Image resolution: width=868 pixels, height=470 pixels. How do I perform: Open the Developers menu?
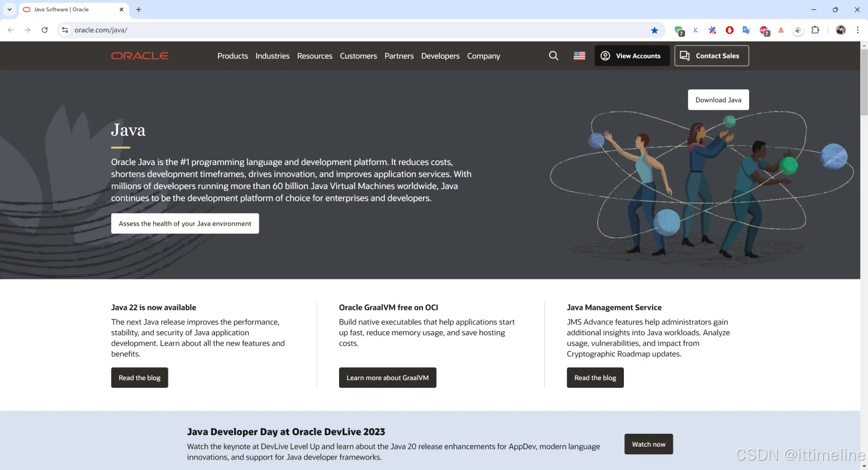440,56
